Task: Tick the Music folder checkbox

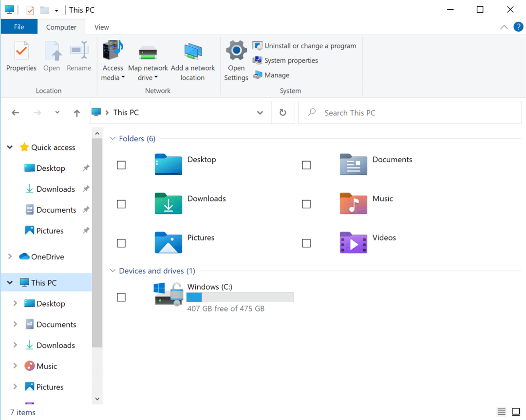Action: coord(306,204)
